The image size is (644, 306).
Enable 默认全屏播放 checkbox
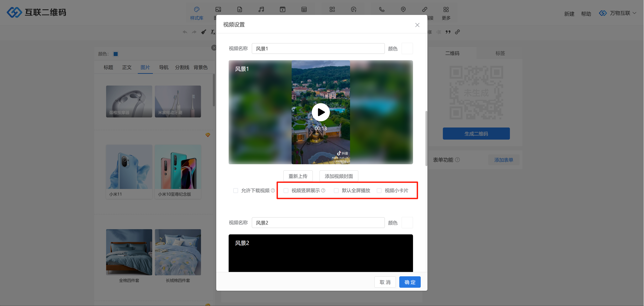[x=336, y=191]
